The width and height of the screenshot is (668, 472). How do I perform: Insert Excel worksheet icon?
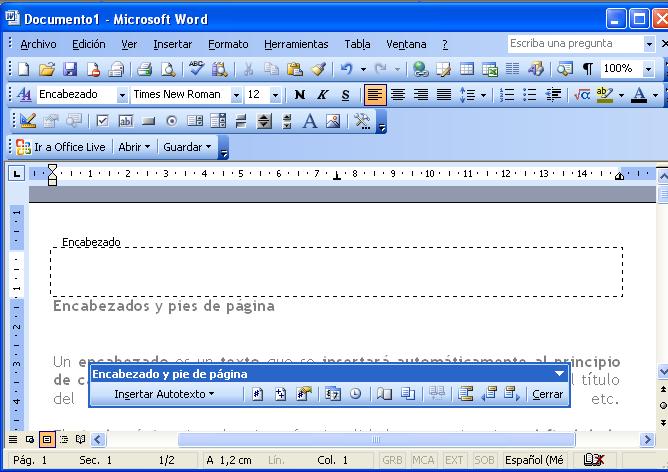coord(490,69)
